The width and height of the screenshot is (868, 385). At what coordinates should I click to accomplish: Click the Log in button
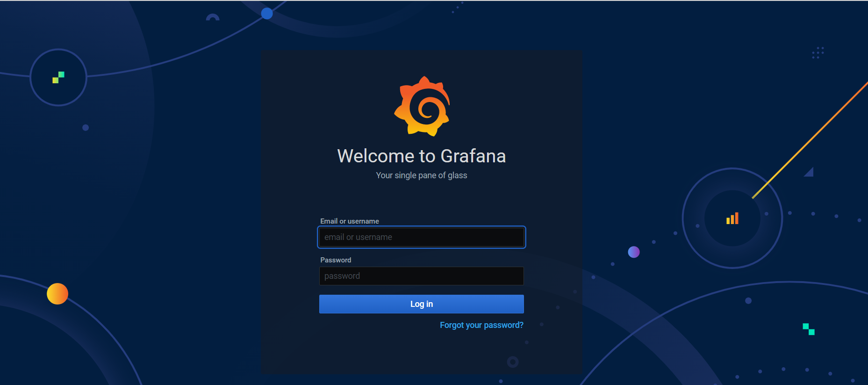pos(422,304)
